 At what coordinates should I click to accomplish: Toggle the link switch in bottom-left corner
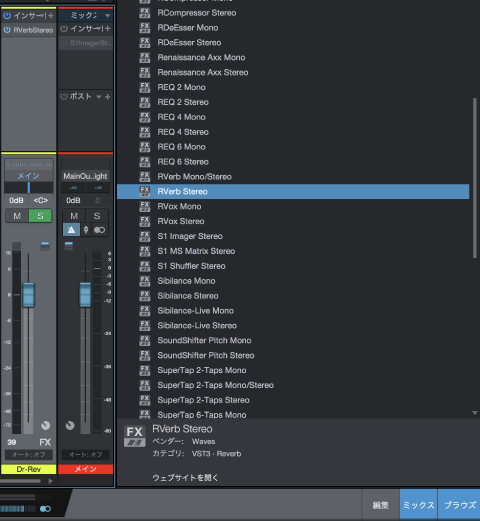tap(45, 509)
